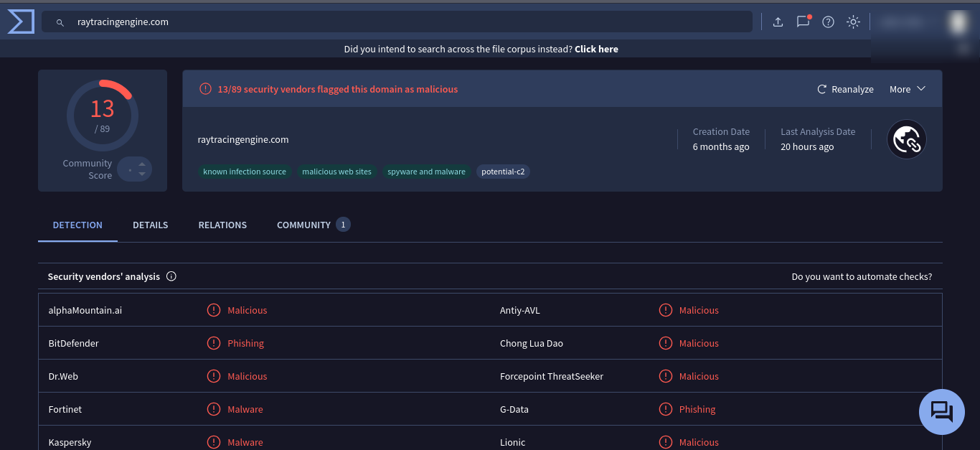The width and height of the screenshot is (980, 450).
Task: Open the notifications flag icon
Action: click(x=803, y=22)
